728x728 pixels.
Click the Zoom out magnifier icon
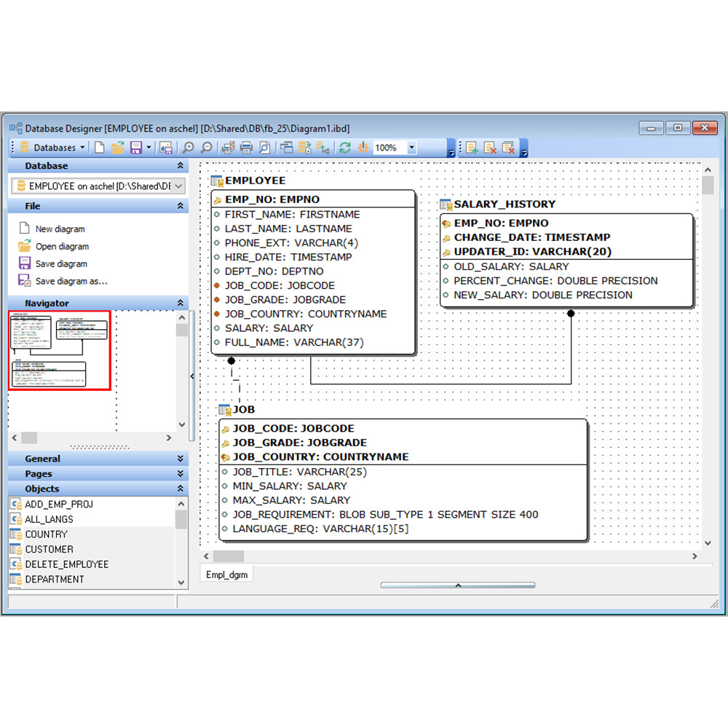pos(206,148)
